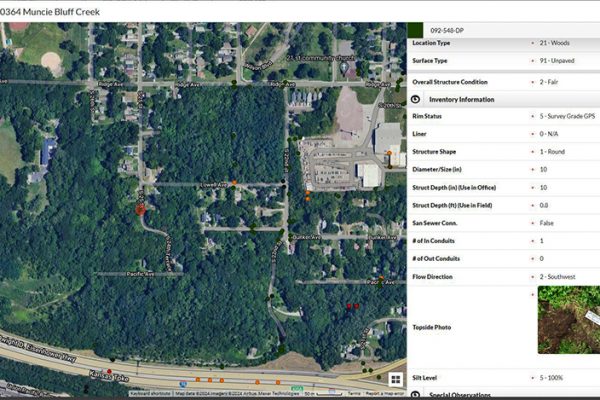The image size is (600, 400).
Task: Click the Surface Type field label
Action: [429, 60]
